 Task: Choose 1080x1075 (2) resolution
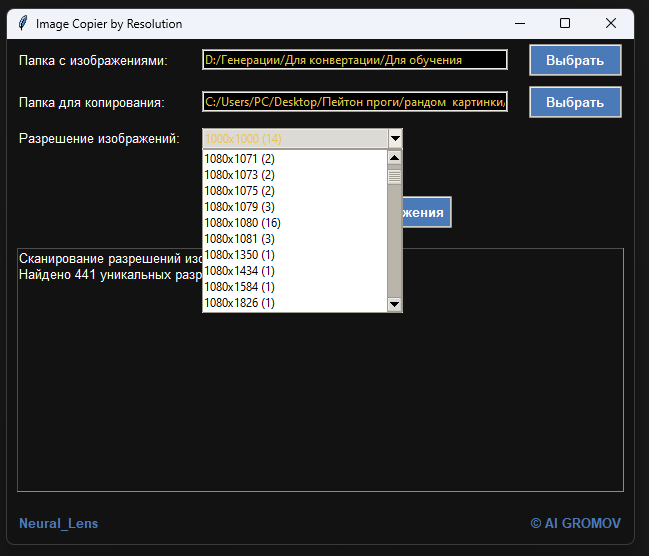295,191
